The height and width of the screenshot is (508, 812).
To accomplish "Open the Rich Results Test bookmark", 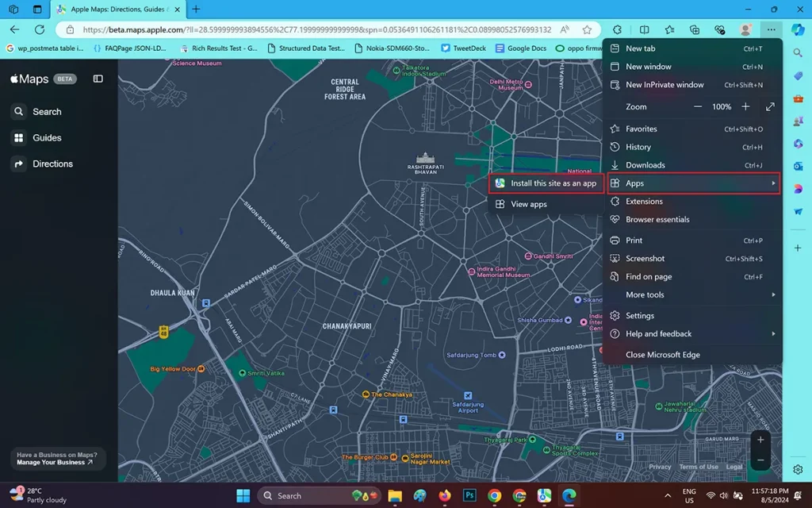I will (219, 48).
